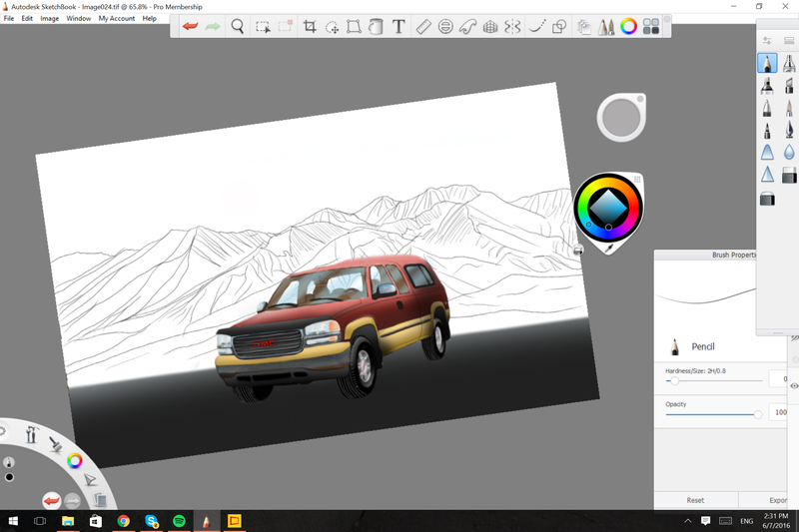Select the rectangular Selection tool
This screenshot has height=532, width=799.
(263, 27)
